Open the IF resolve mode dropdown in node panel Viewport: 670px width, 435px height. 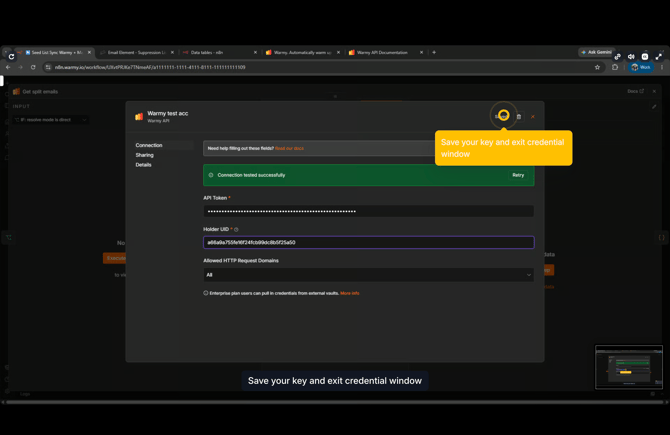tap(50, 120)
